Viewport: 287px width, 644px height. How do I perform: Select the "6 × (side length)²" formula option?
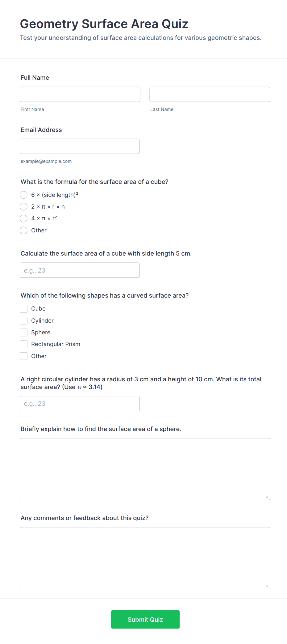pos(23,195)
